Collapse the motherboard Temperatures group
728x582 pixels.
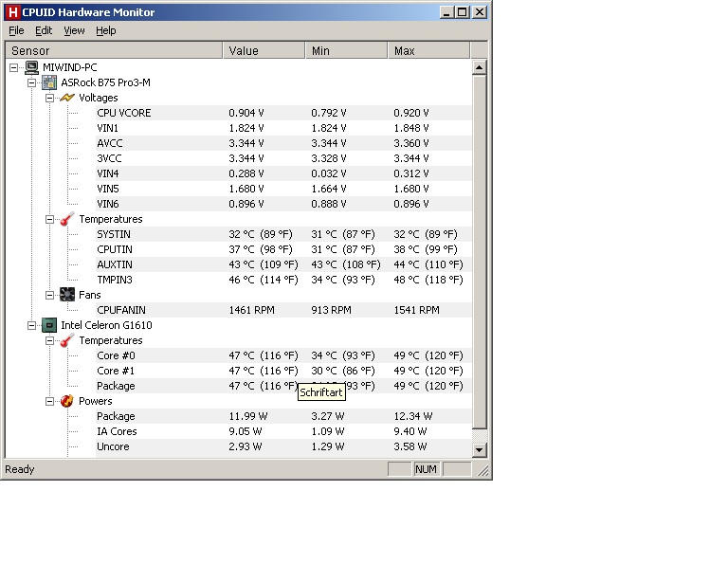point(49,220)
